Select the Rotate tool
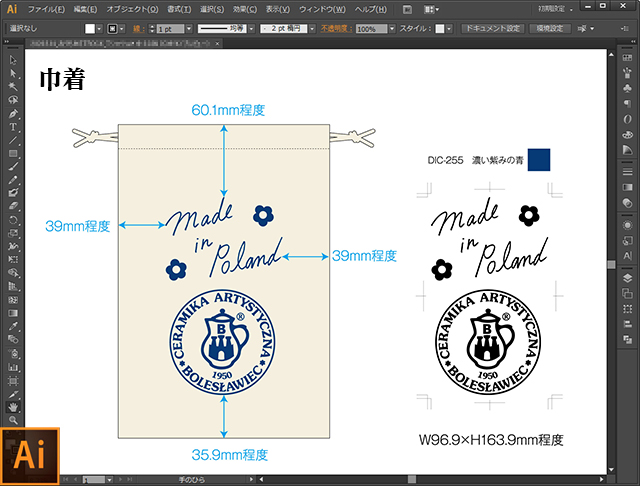 click(13, 220)
